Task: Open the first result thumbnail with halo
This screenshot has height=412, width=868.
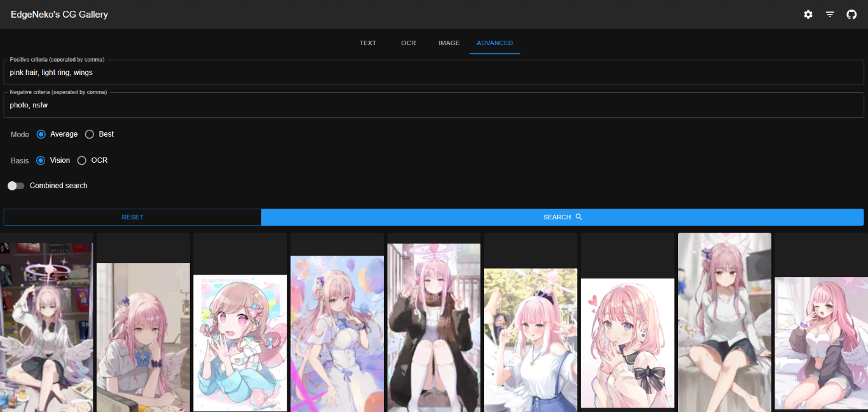Action: [x=46, y=327]
